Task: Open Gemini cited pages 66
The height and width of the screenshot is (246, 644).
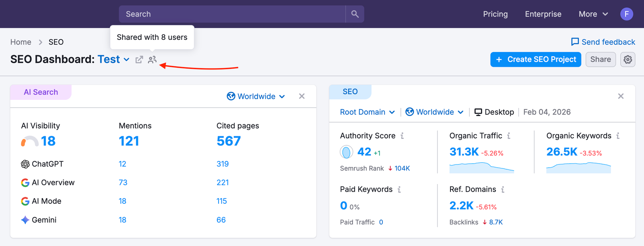Action: [221, 220]
